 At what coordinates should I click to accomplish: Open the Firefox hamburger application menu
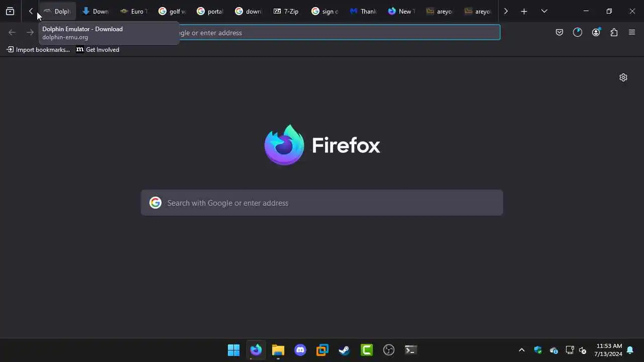pyautogui.click(x=632, y=33)
